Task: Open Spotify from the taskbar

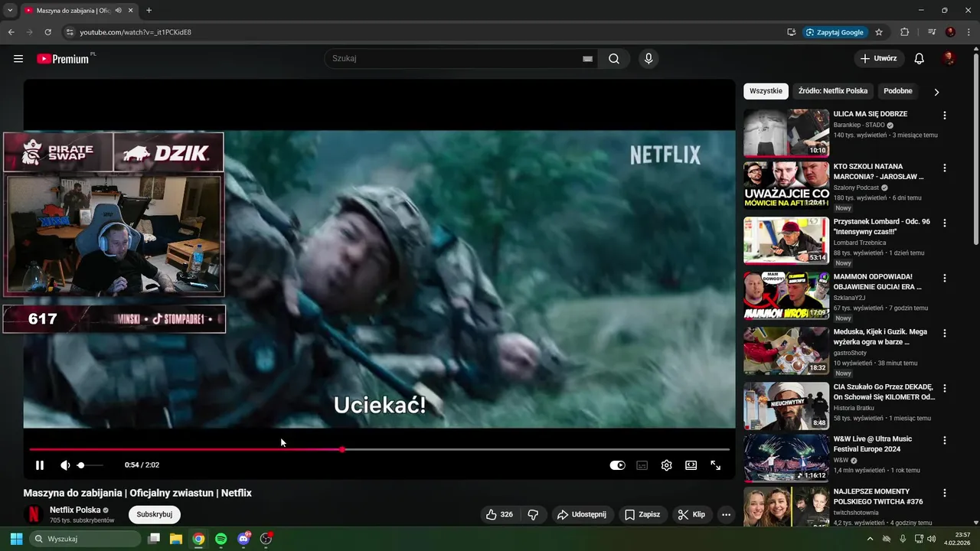Action: tap(220, 539)
